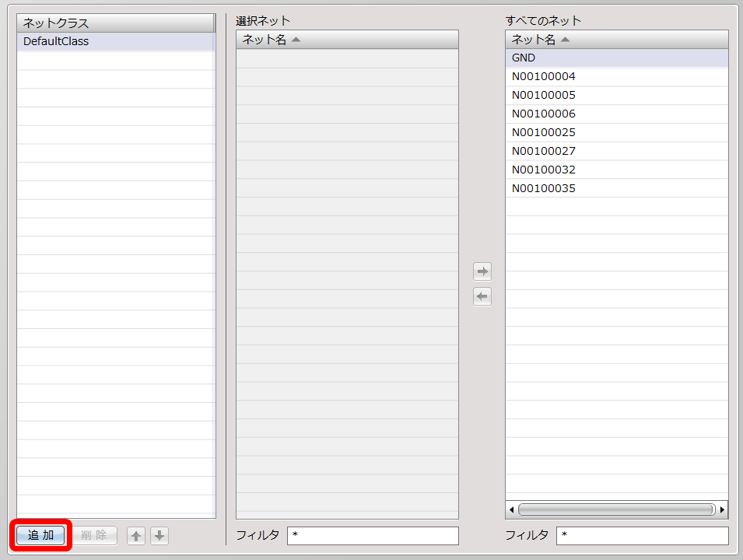
Task: Click filter field under 選択ネット list
Action: (x=373, y=536)
